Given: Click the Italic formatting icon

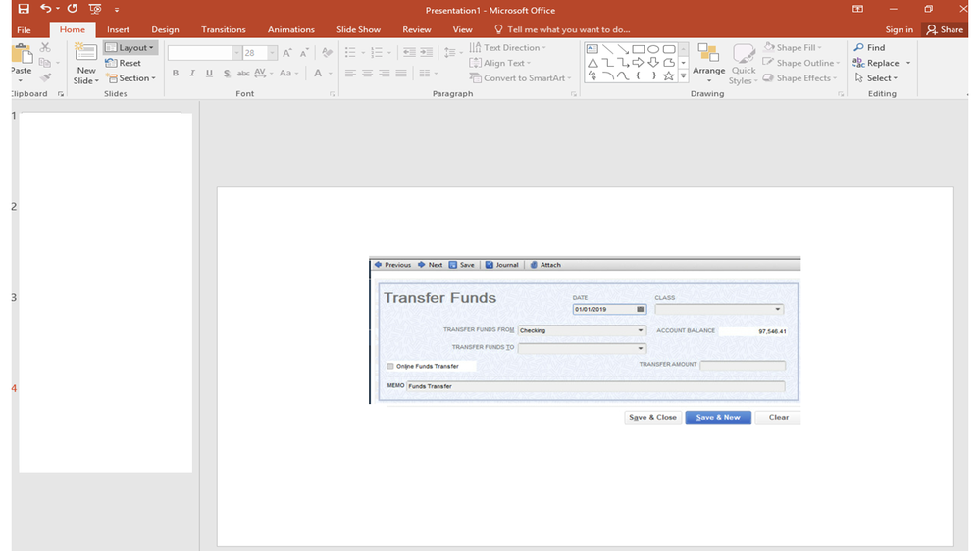Looking at the screenshot, I should [192, 74].
